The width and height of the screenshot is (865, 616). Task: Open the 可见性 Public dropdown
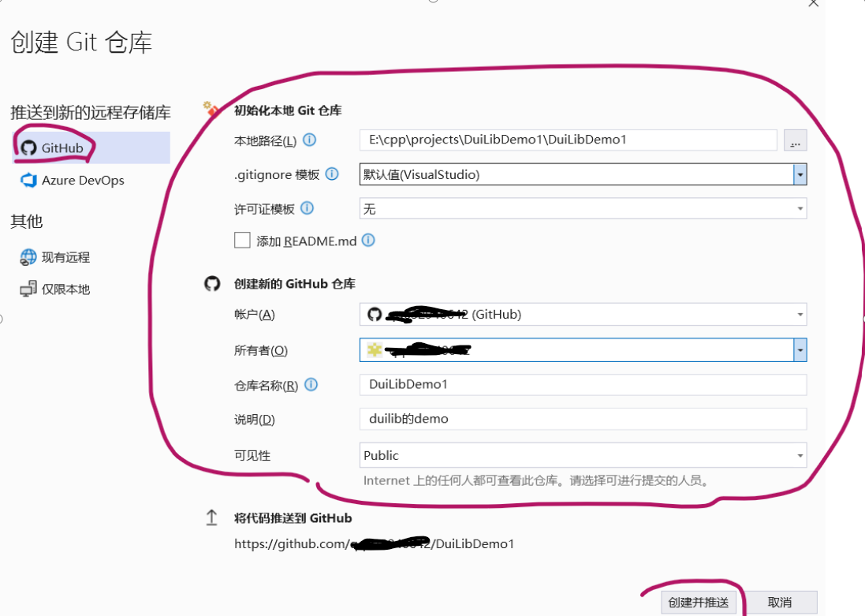click(x=583, y=455)
